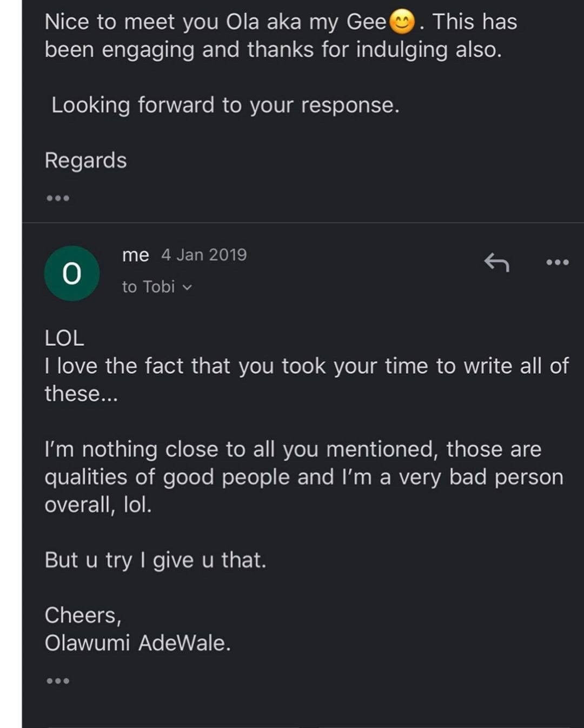The width and height of the screenshot is (584, 728).
Task: Expand trimmed content under Olawumi AdeWale signature
Action: click(58, 681)
